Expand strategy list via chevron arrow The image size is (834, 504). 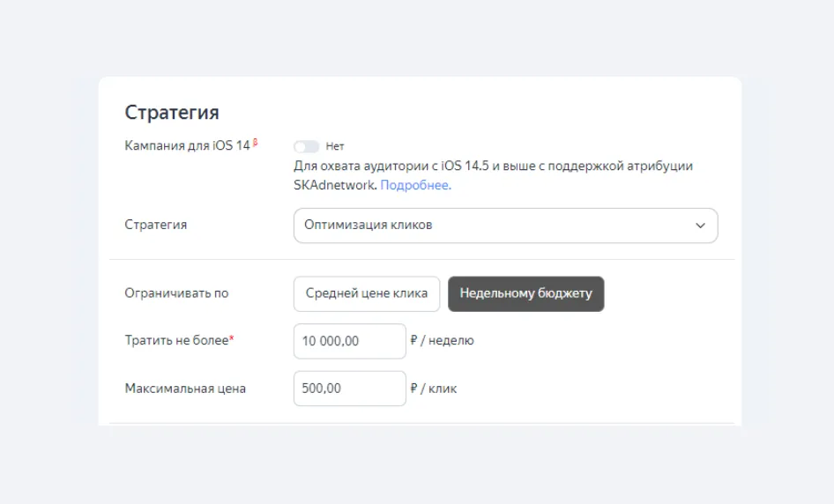point(700,226)
